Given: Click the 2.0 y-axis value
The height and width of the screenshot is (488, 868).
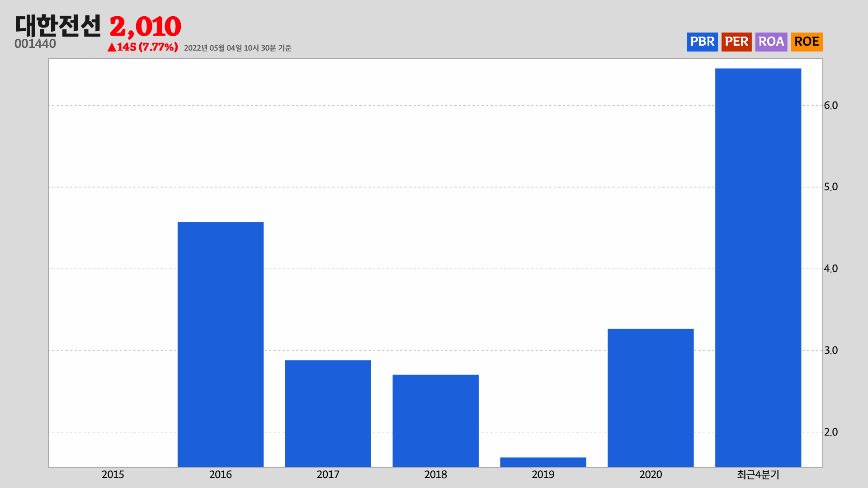Looking at the screenshot, I should [x=831, y=432].
